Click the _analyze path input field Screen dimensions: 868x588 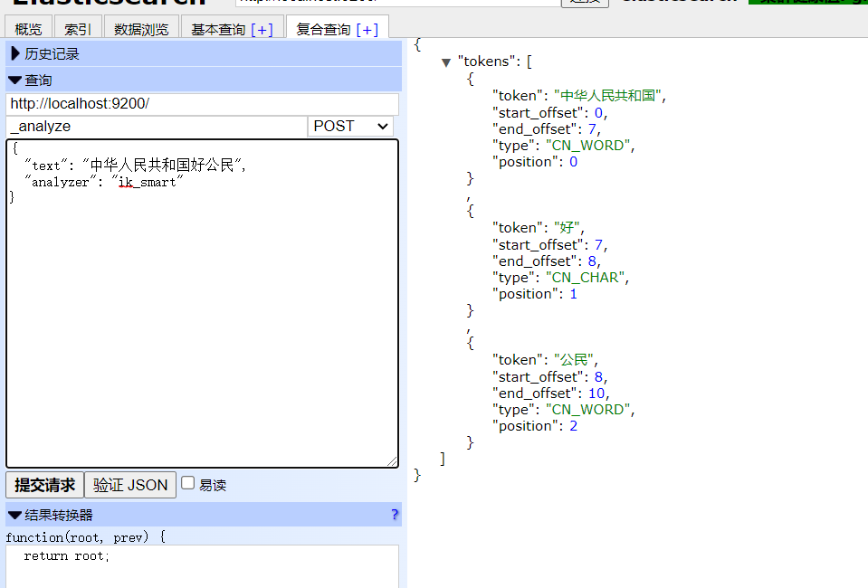click(157, 126)
